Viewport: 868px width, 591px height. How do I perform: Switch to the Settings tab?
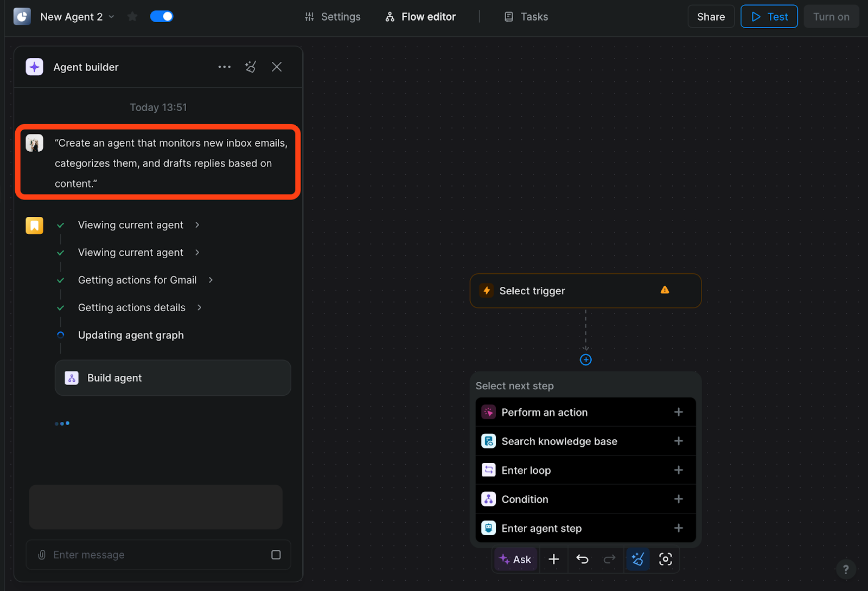(x=333, y=17)
